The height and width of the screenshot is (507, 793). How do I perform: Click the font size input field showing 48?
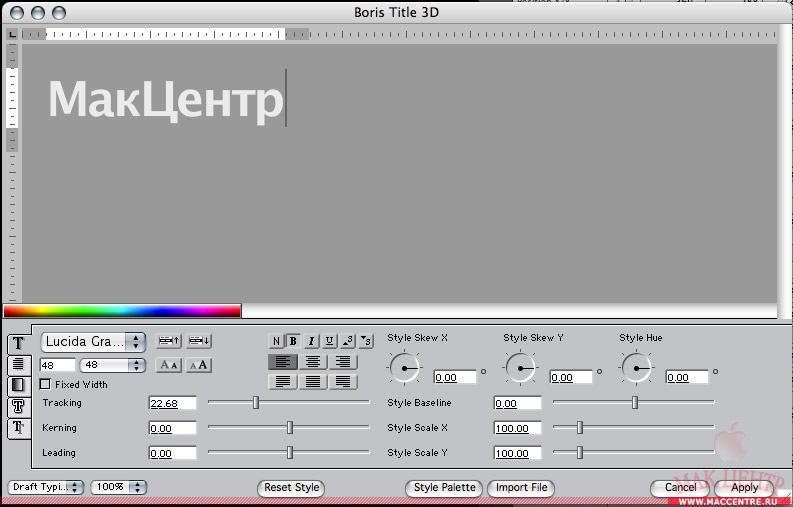[x=58, y=365]
